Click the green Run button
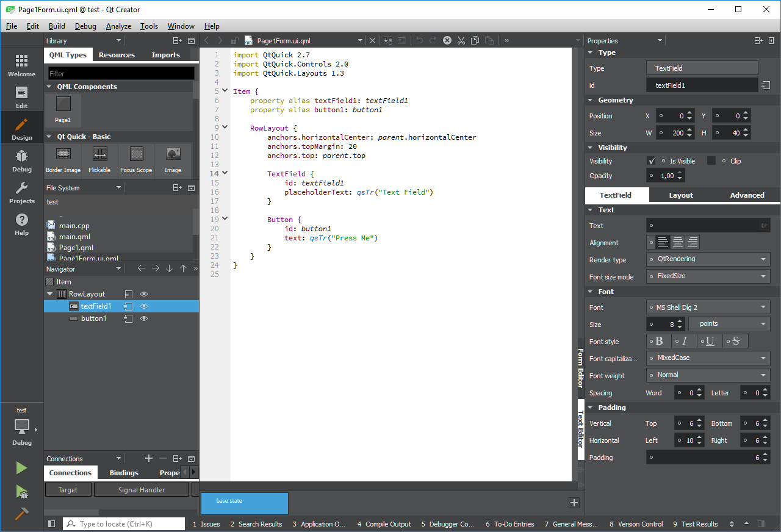 coord(21,468)
